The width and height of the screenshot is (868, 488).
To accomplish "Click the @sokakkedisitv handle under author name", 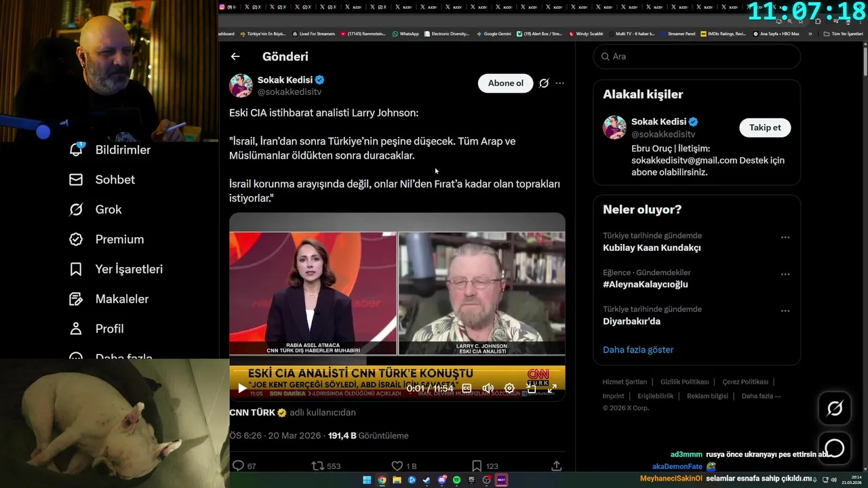I will pos(290,91).
